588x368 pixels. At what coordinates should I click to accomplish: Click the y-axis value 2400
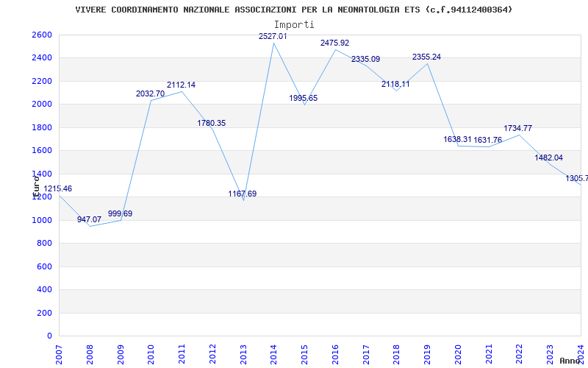point(43,58)
